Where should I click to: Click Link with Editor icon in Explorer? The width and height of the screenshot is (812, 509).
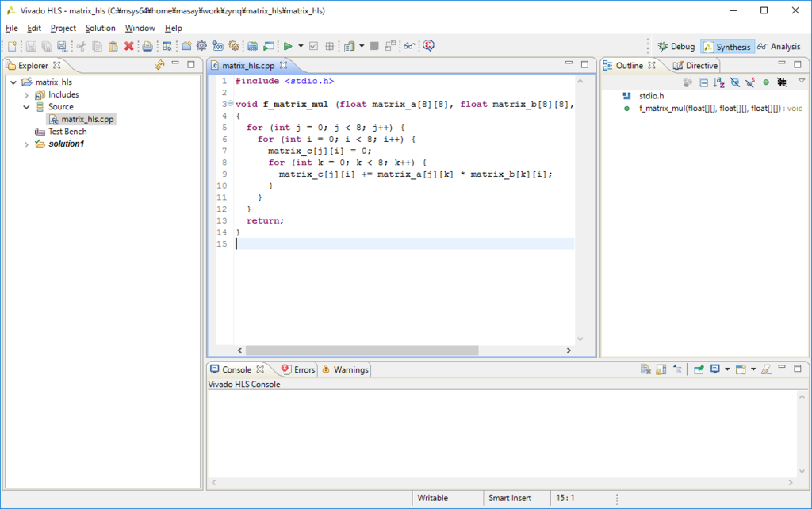click(x=159, y=65)
